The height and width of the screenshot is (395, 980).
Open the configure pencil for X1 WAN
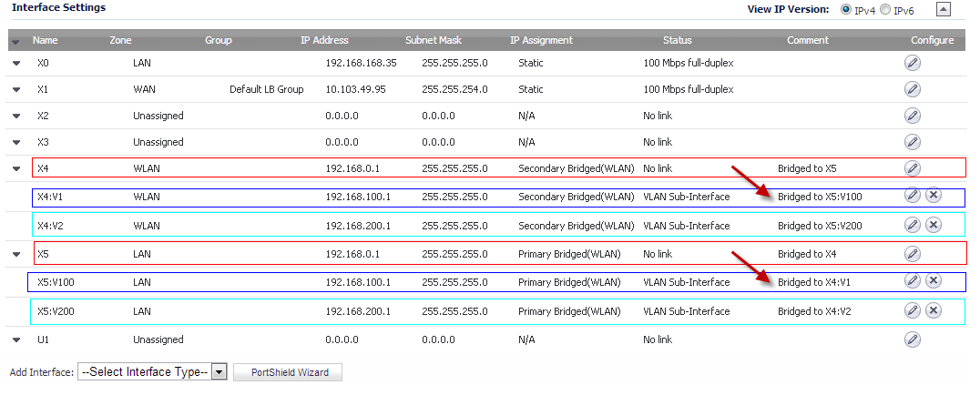coord(913,89)
